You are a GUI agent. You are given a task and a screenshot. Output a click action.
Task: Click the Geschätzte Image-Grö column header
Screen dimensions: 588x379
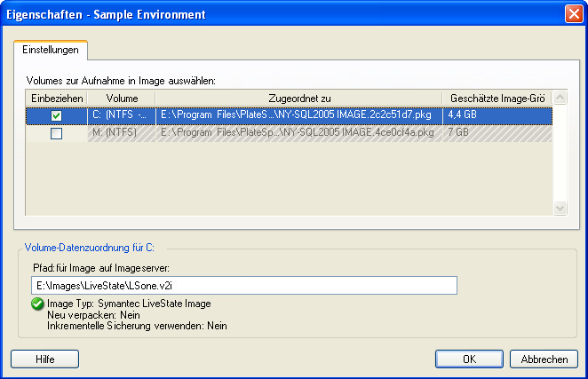497,98
